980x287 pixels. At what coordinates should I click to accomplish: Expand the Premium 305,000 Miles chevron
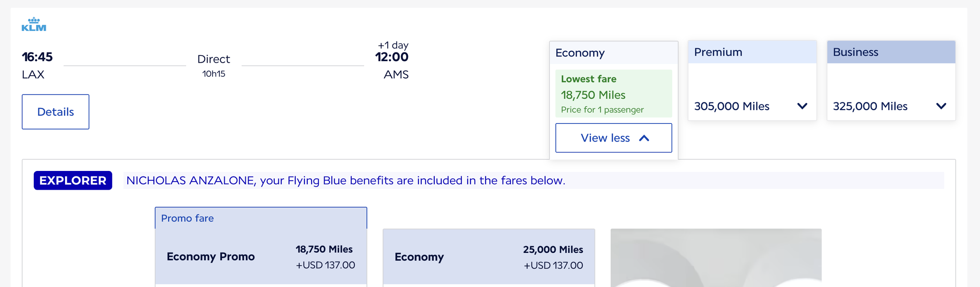[x=802, y=106]
